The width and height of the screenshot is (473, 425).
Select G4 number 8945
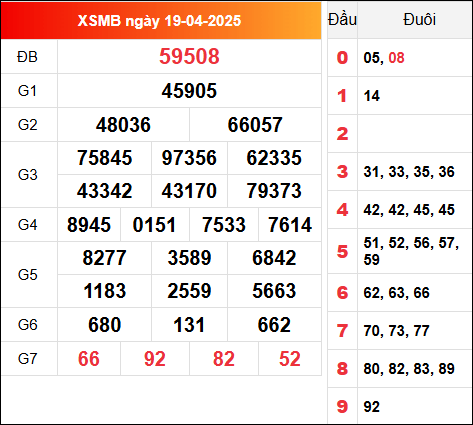(x=89, y=225)
